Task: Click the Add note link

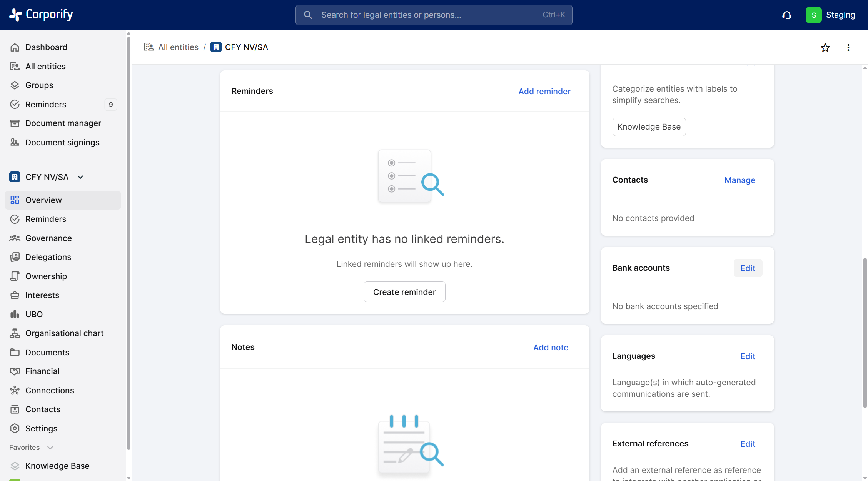Action: point(550,347)
